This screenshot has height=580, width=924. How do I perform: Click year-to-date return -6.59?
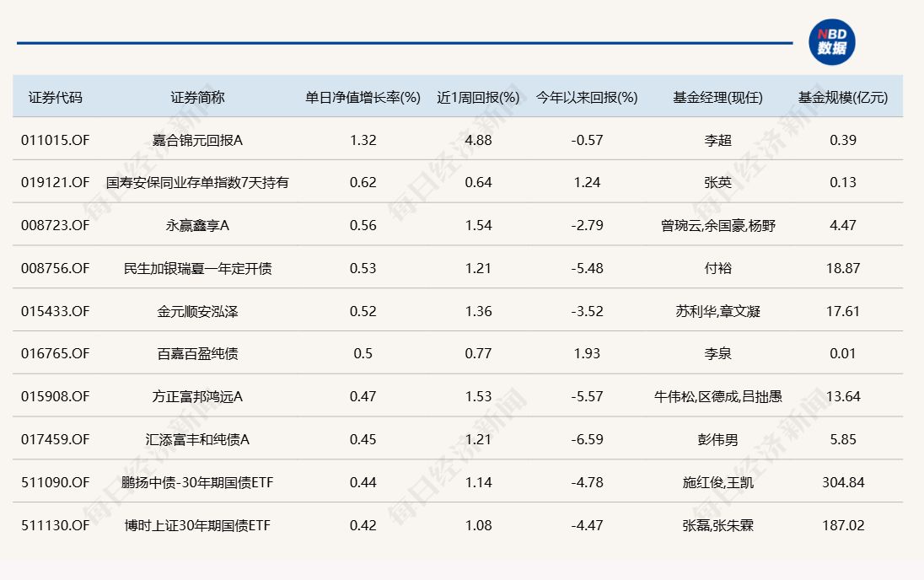click(587, 440)
